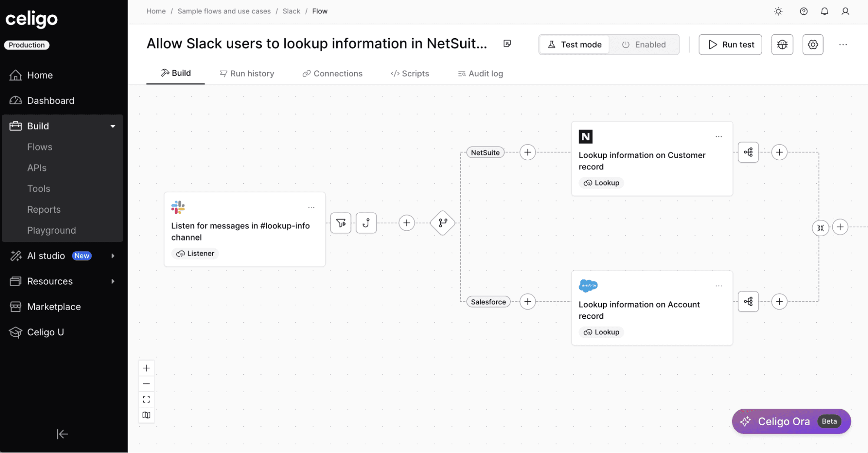
Task: Click the Slack breadcrumb link
Action: pyautogui.click(x=291, y=11)
